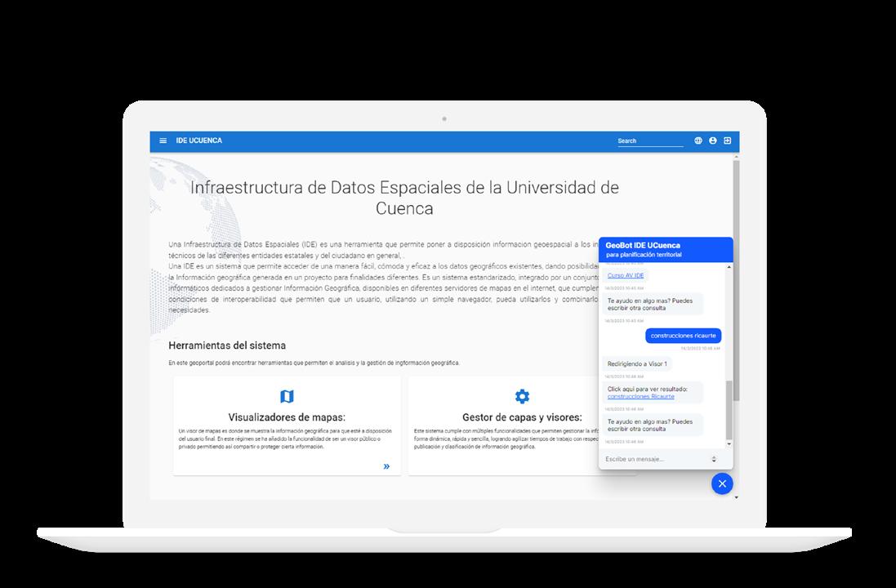The image size is (896, 588).
Task: Click 'Herramientas del sistema' heading
Action: (227, 345)
